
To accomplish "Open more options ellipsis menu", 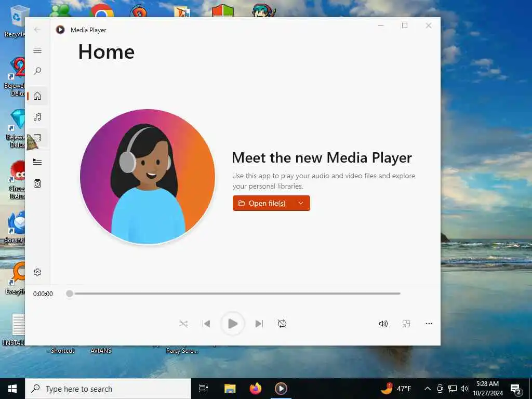I will (429, 324).
